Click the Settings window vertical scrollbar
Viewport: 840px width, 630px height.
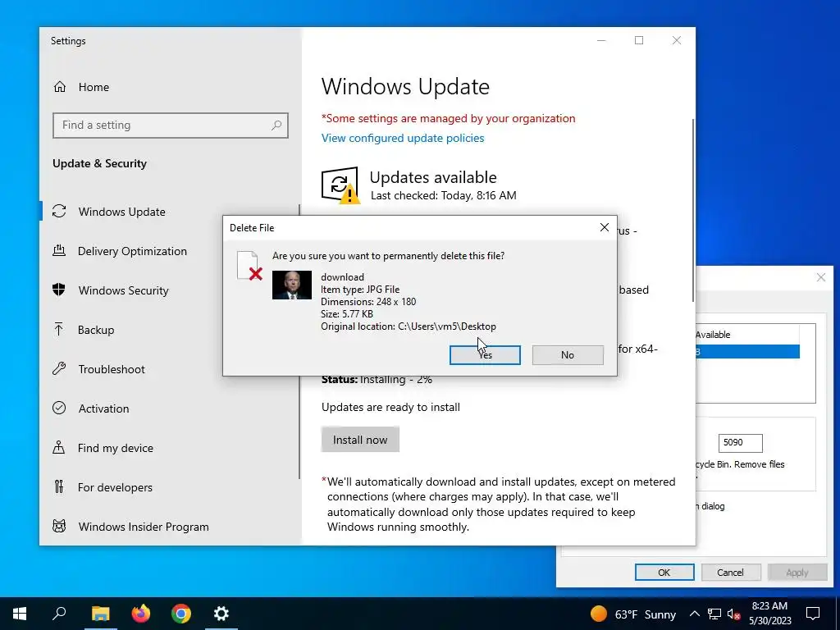pyautogui.click(x=694, y=210)
